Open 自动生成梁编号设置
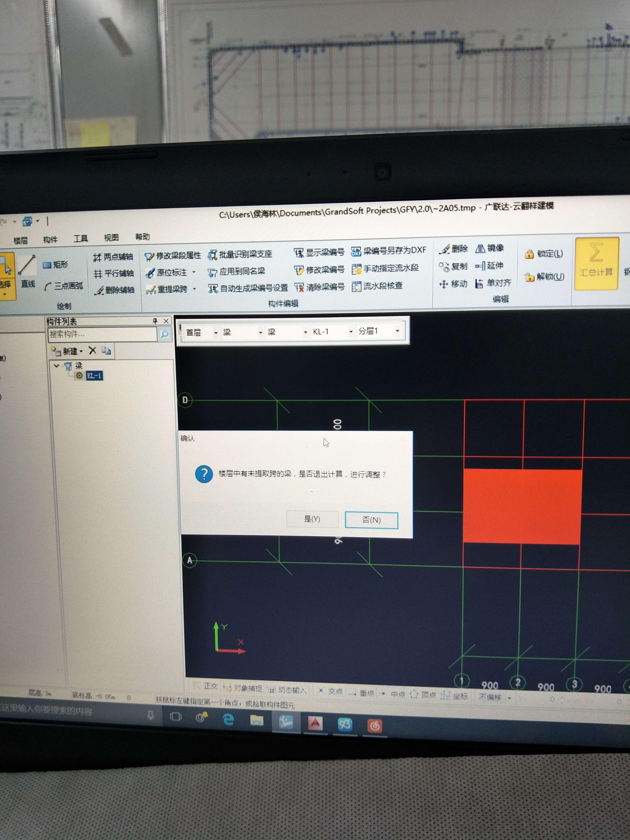630x840 pixels. tap(248, 288)
